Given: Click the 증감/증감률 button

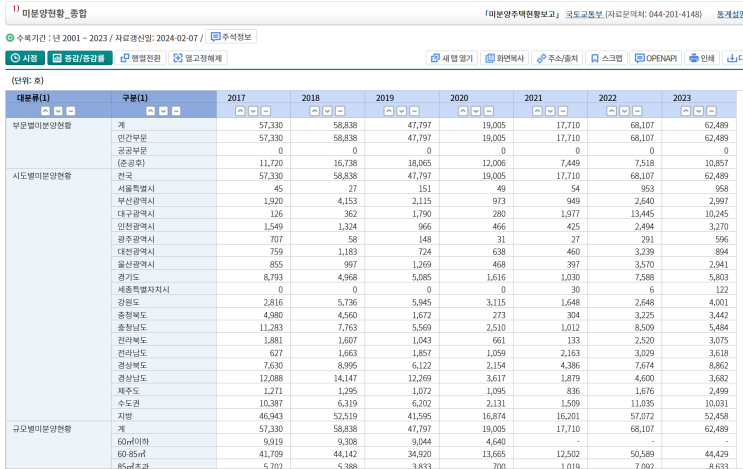Looking at the screenshot, I should pyautogui.click(x=80, y=58).
